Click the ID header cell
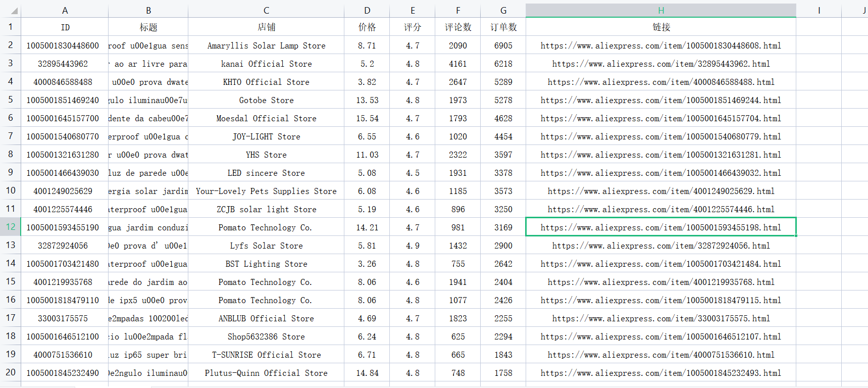 65,27
